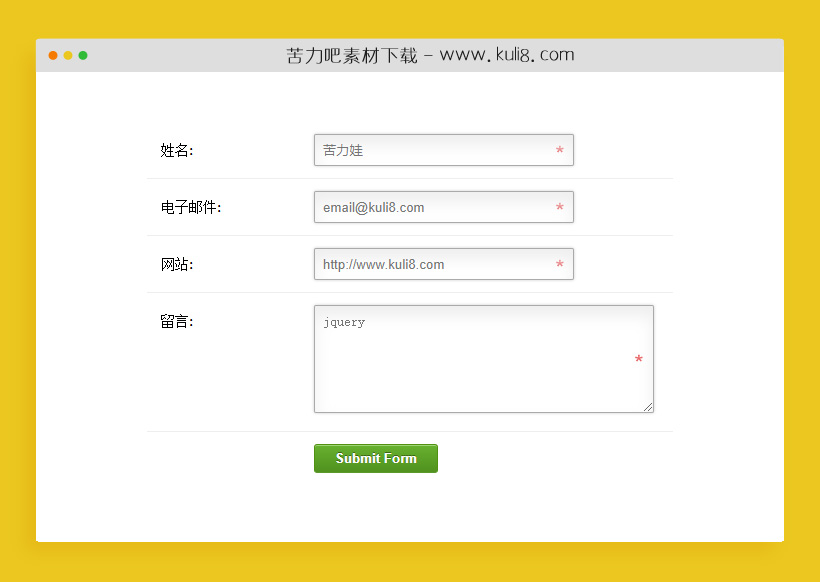Click the asterisk next to the email field
The width and height of the screenshot is (820, 582).
[560, 208]
